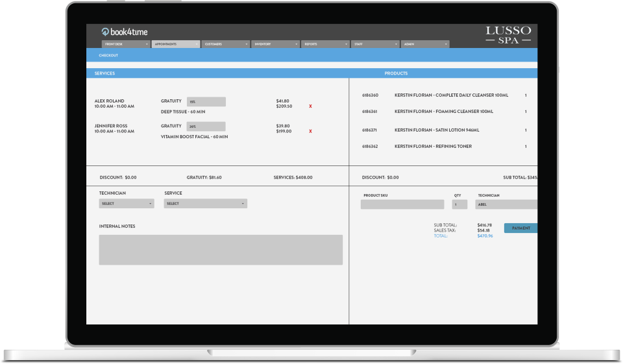Expand the Service select dropdown
The height and width of the screenshot is (364, 623).
pyautogui.click(x=205, y=204)
